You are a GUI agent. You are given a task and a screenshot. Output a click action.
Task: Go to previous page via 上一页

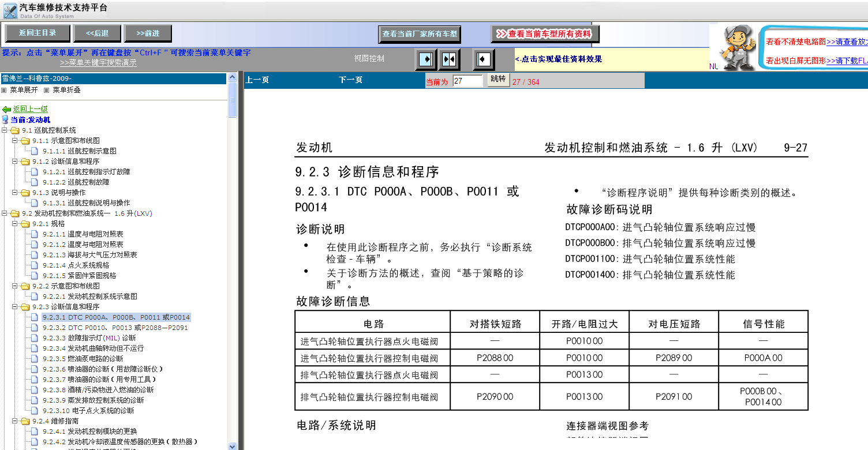pos(257,80)
